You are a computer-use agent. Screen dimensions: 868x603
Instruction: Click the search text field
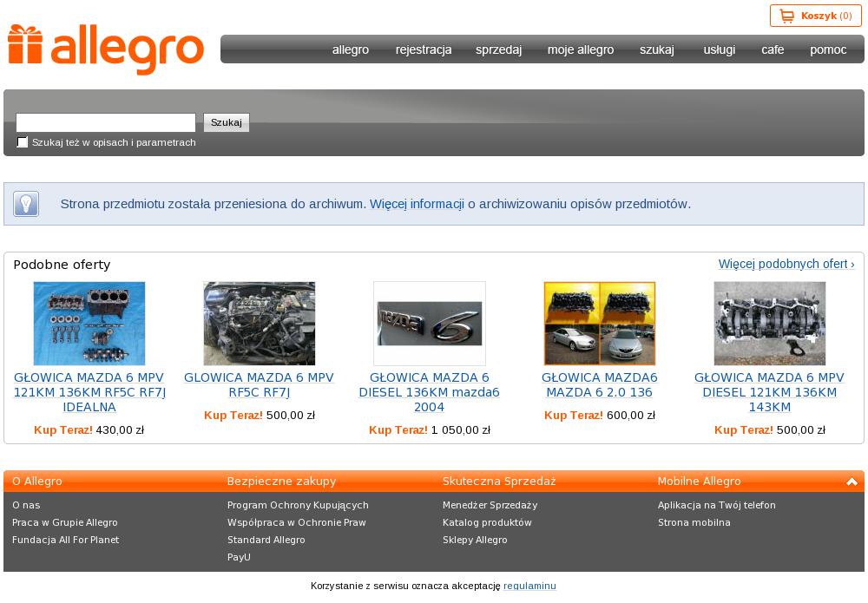coord(106,122)
